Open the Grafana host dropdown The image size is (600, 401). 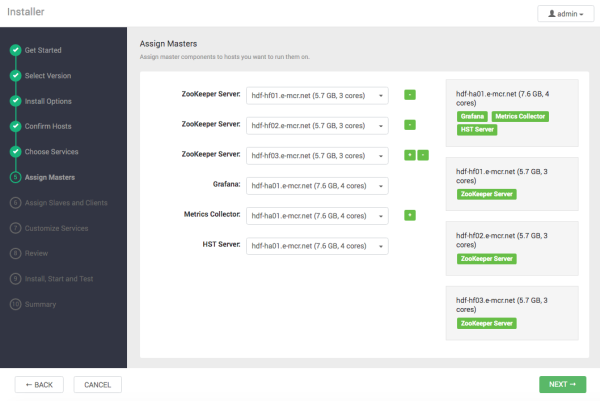[x=317, y=185]
